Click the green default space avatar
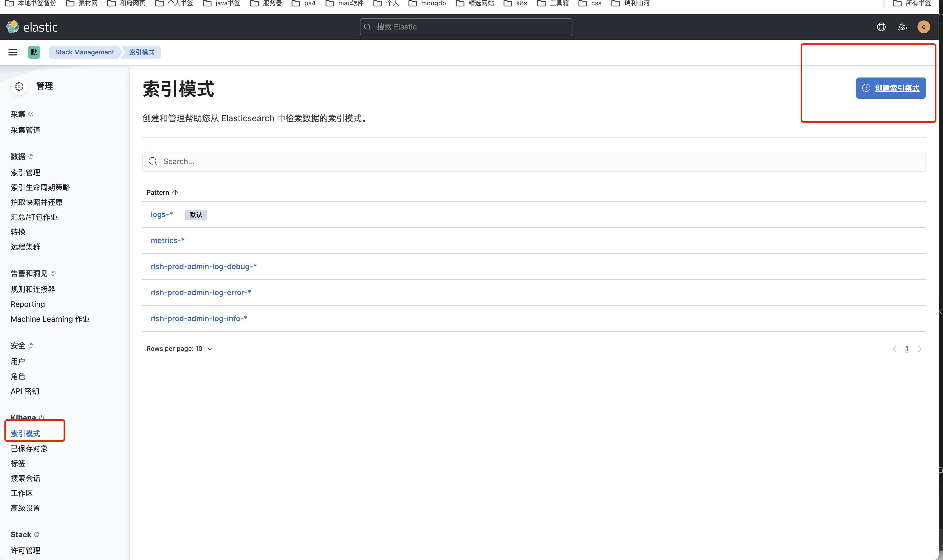The width and height of the screenshot is (943, 560). (34, 52)
